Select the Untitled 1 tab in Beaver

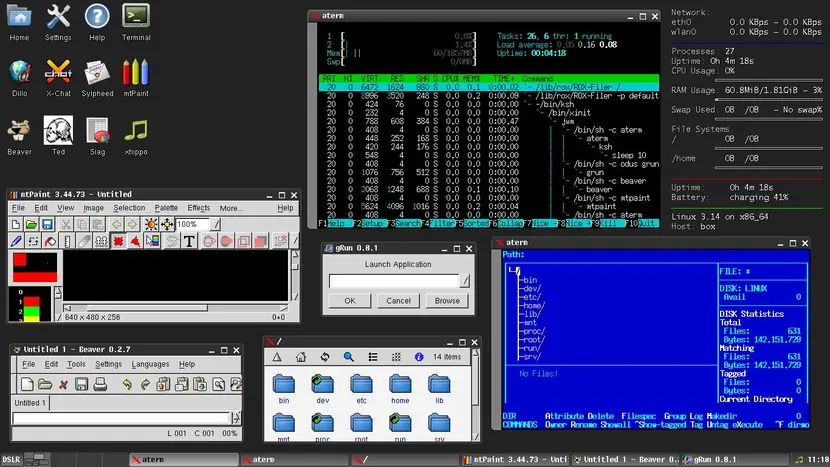click(x=30, y=403)
